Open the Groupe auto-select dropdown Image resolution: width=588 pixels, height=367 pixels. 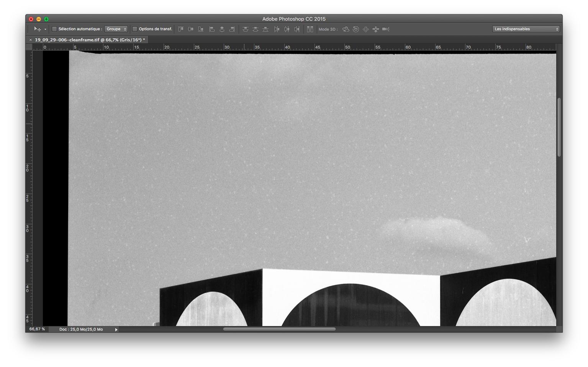point(116,29)
